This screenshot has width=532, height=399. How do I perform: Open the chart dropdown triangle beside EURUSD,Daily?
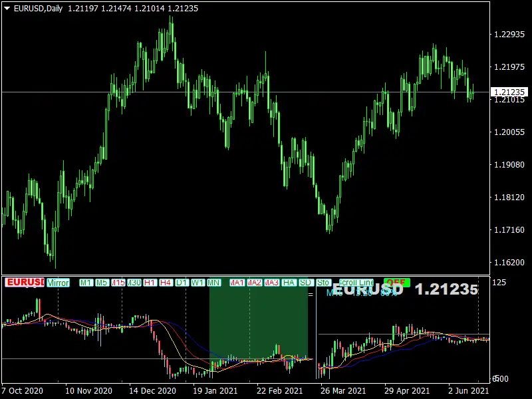click(x=7, y=8)
